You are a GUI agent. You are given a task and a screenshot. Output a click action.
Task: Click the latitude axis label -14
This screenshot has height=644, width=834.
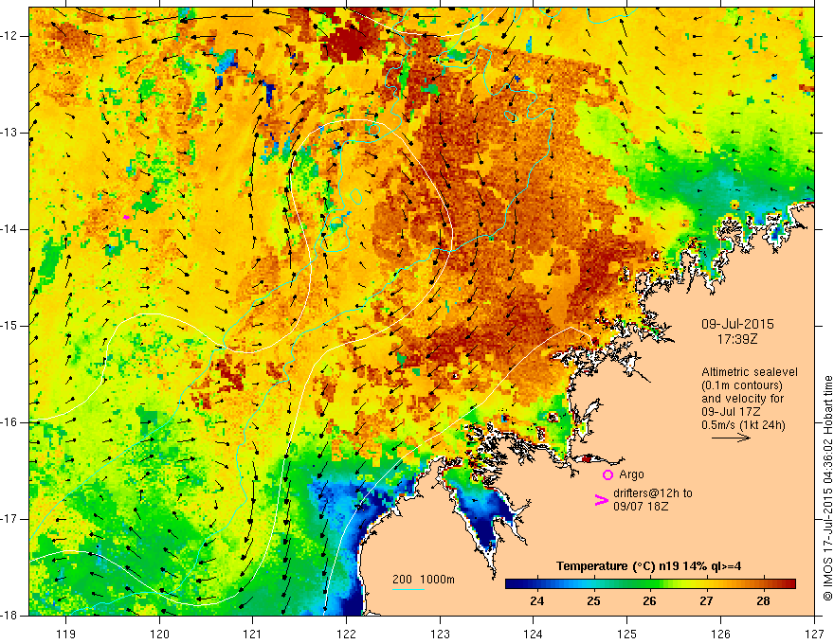pos(9,229)
